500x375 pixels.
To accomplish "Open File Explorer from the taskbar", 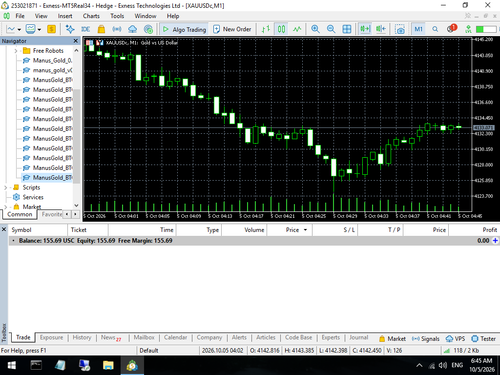I will point(108,366).
